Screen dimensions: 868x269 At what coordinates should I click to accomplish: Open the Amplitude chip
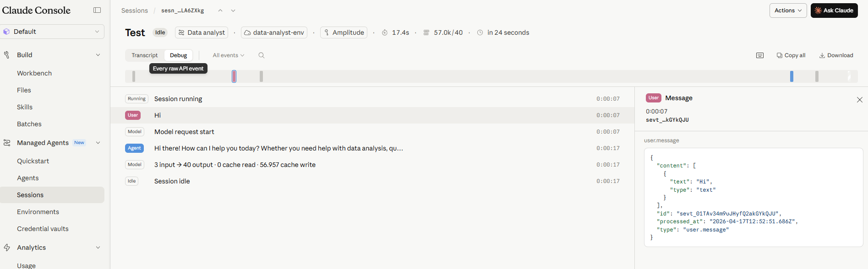click(x=344, y=32)
